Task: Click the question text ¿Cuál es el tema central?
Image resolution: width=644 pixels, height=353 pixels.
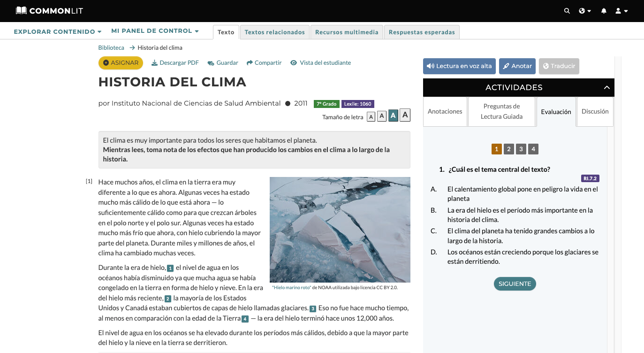Action: pyautogui.click(x=499, y=169)
